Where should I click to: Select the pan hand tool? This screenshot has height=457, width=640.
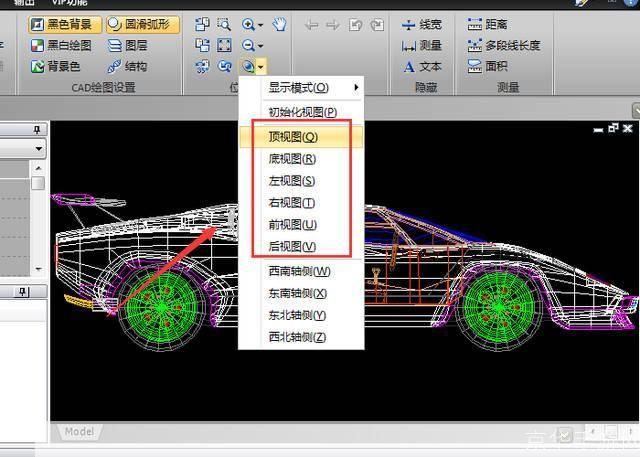coord(280,24)
